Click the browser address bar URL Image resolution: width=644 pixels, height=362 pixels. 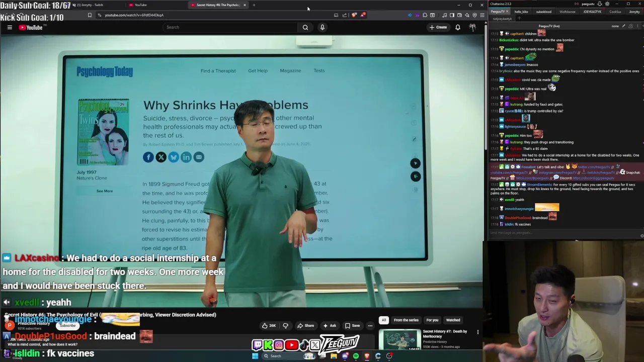(x=134, y=15)
